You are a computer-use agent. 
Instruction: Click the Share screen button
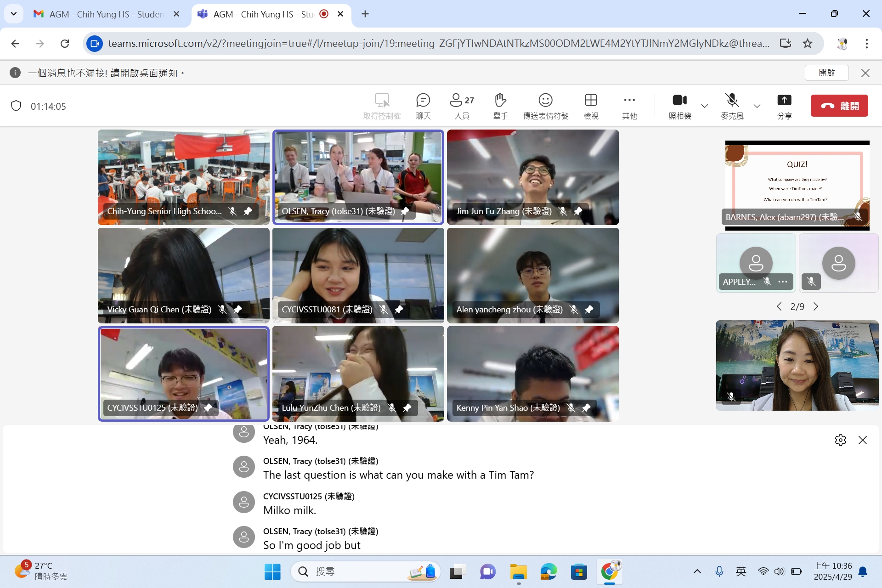click(x=785, y=106)
